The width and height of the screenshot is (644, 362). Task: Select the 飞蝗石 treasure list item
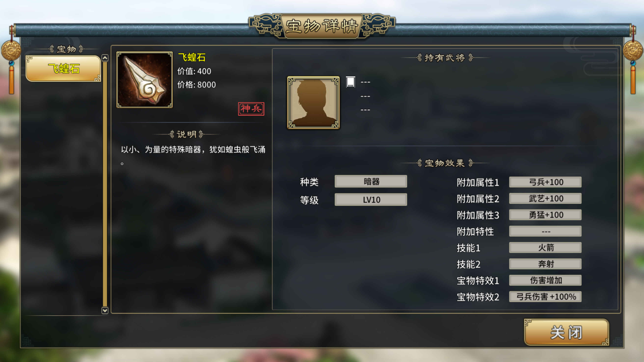click(x=63, y=68)
